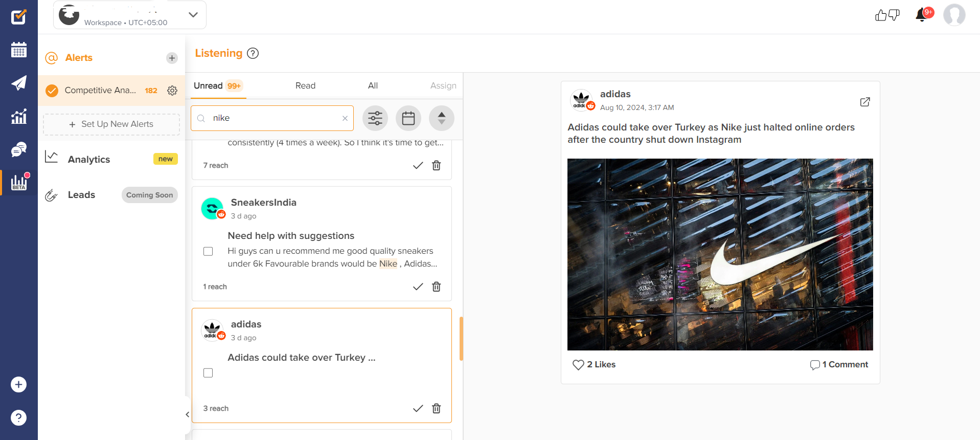980x440 pixels.
Task: Switch to the Unread tab
Action: 218,85
